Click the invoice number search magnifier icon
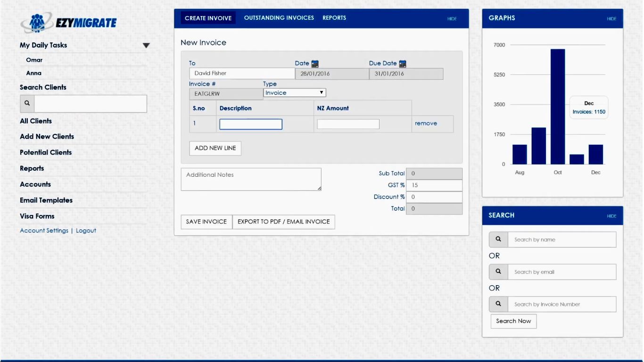 [498, 304]
